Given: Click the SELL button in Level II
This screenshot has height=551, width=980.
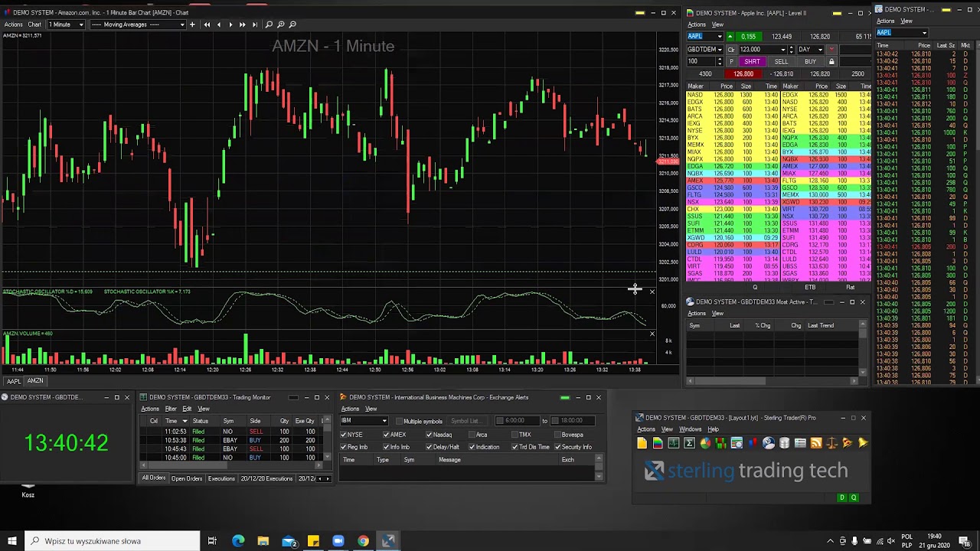Looking at the screenshot, I should [781, 61].
